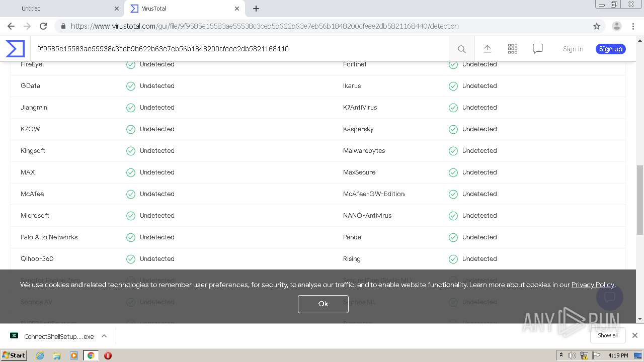Open a new browser tab
This screenshot has width=644, height=362.
click(256, 9)
